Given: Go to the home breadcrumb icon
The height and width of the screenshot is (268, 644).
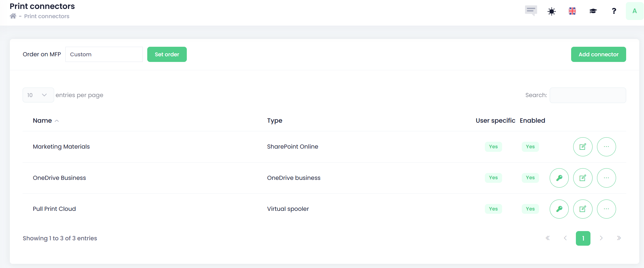Looking at the screenshot, I should tap(13, 16).
